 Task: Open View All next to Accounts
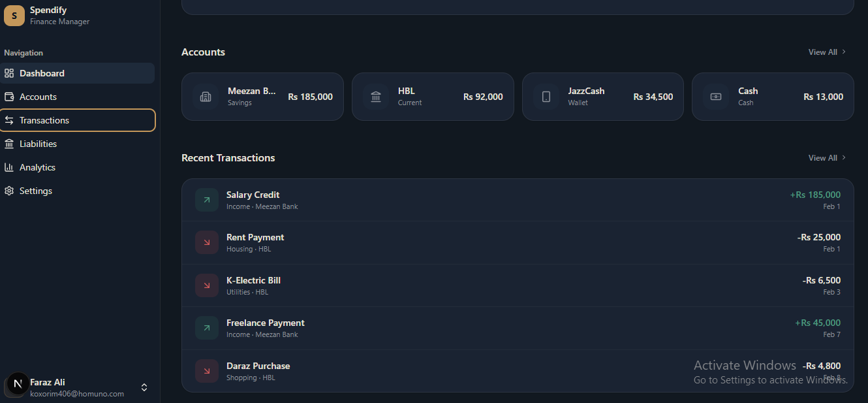[x=827, y=52]
